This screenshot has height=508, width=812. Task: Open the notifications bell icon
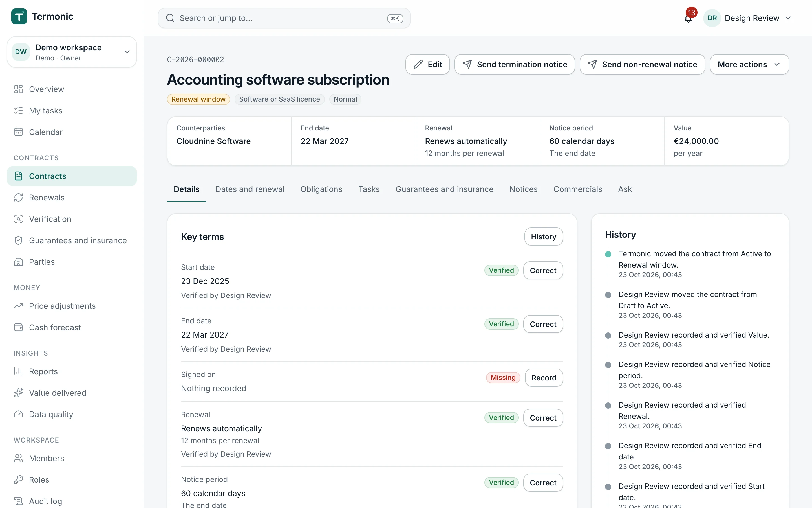tap(688, 18)
